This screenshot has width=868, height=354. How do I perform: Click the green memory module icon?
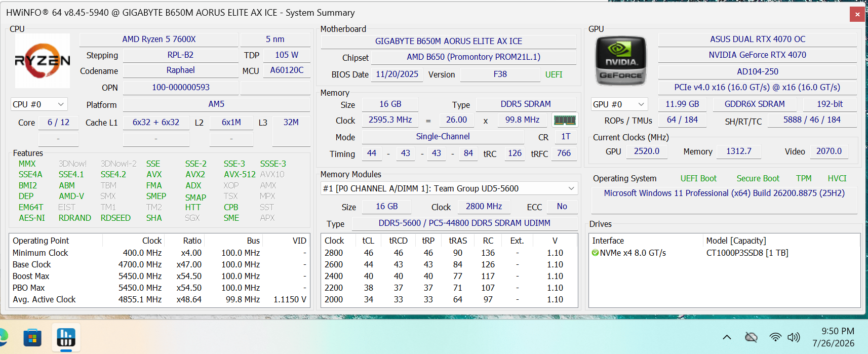(x=565, y=120)
